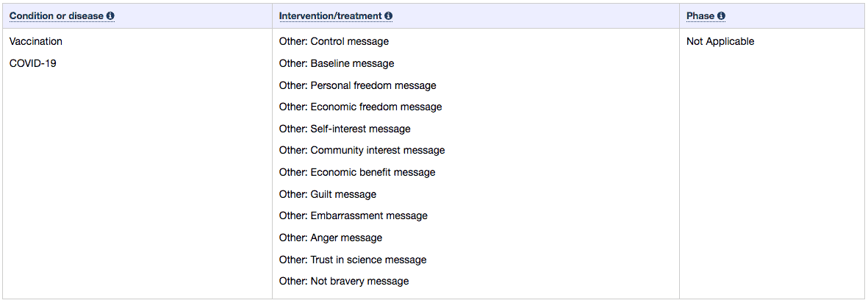This screenshot has height=303, width=868.
Task: Click Other: Baseline message intervention
Action: point(337,63)
